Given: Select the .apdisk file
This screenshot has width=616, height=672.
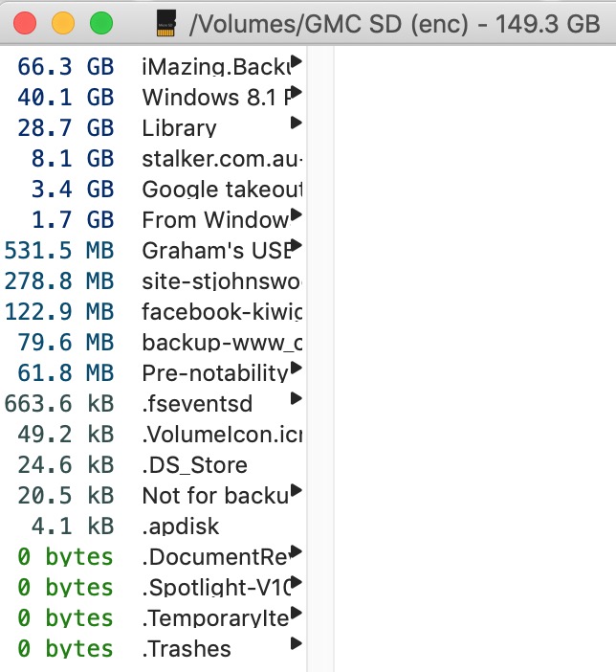Looking at the screenshot, I should (x=181, y=526).
